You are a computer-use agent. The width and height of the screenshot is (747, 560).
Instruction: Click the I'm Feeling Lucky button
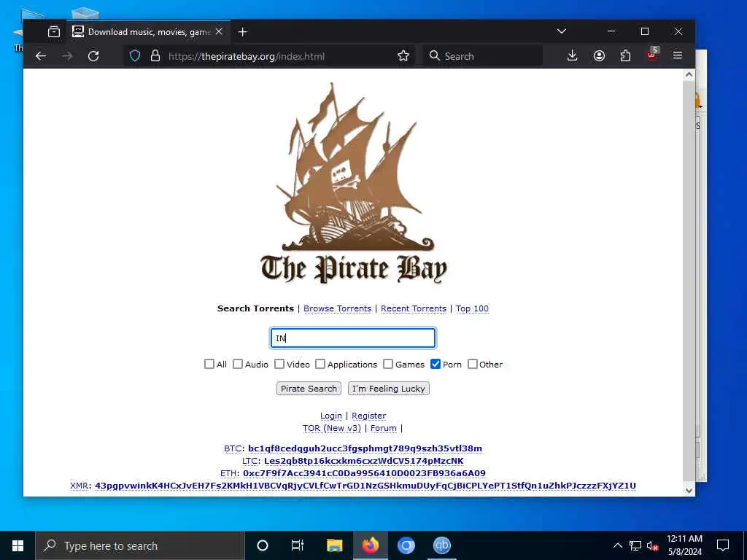[389, 389]
